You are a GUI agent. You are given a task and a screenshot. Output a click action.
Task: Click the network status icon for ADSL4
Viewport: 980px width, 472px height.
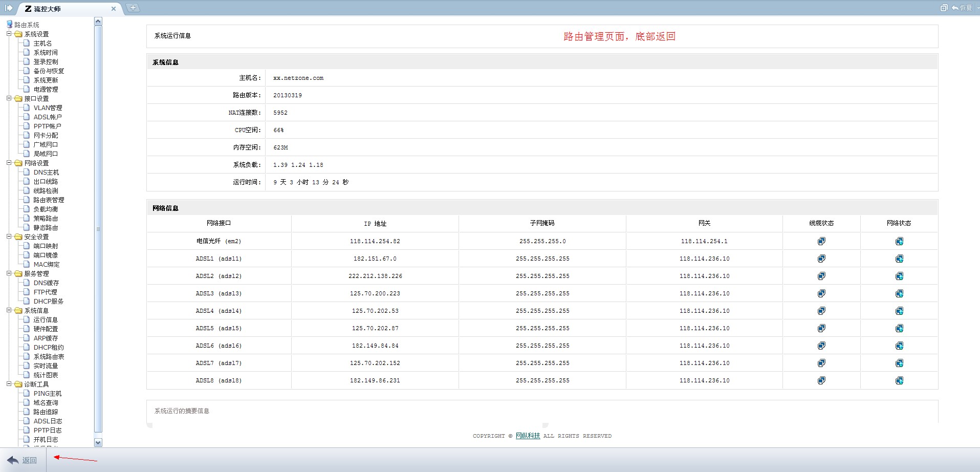(x=899, y=311)
